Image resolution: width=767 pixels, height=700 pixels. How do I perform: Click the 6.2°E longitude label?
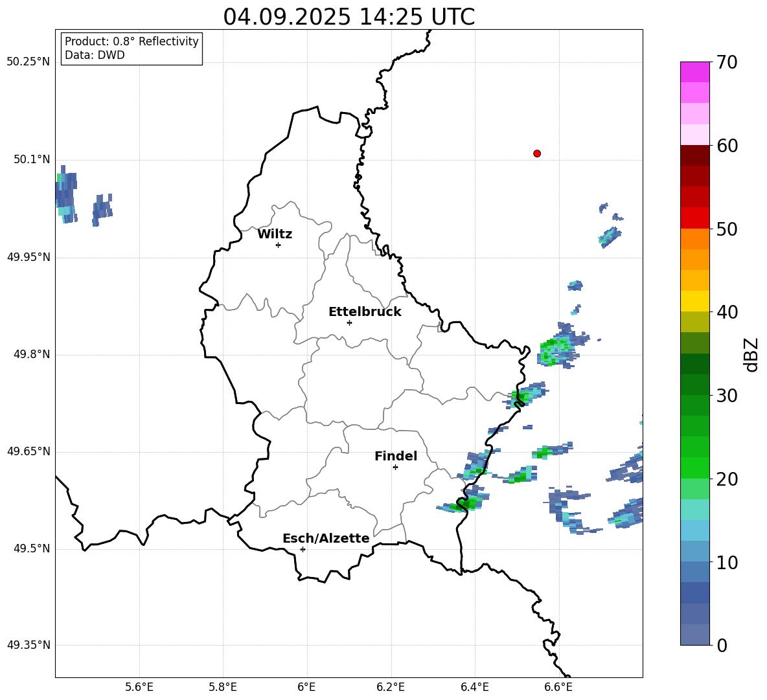(391, 687)
